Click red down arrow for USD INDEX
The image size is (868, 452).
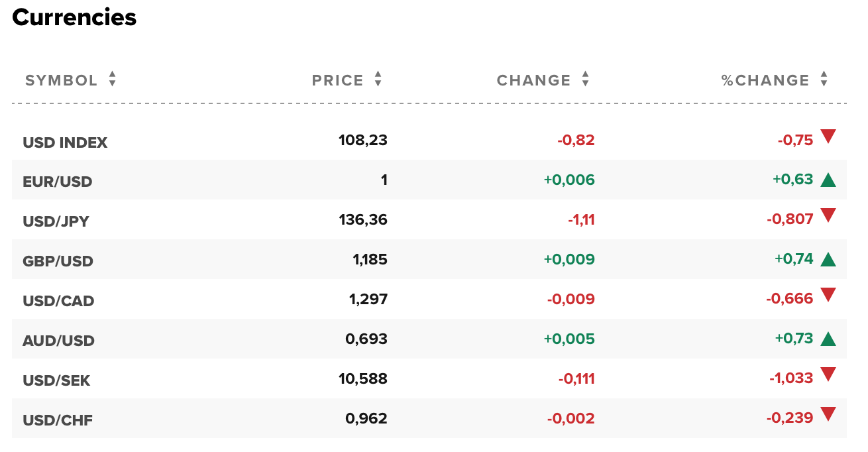(828, 137)
